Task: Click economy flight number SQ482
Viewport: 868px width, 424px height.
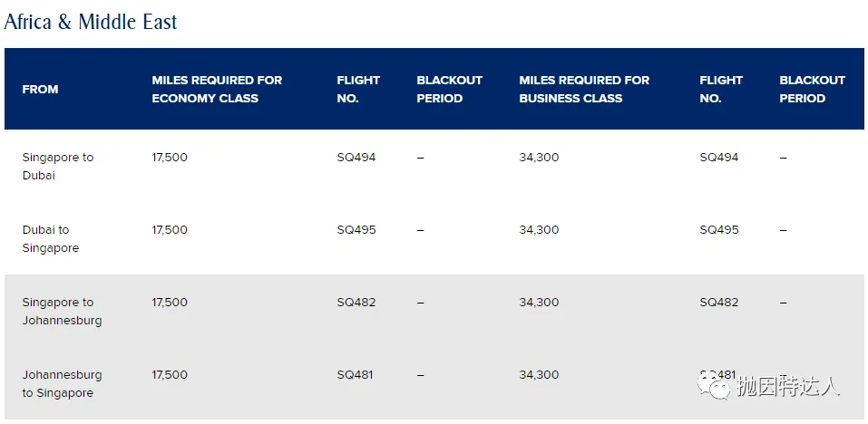Action: tap(356, 302)
